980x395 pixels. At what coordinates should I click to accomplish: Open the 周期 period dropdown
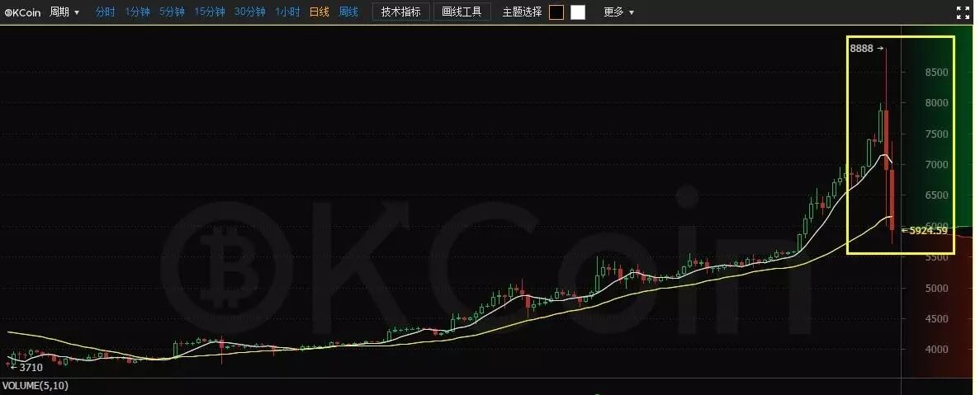(64, 12)
